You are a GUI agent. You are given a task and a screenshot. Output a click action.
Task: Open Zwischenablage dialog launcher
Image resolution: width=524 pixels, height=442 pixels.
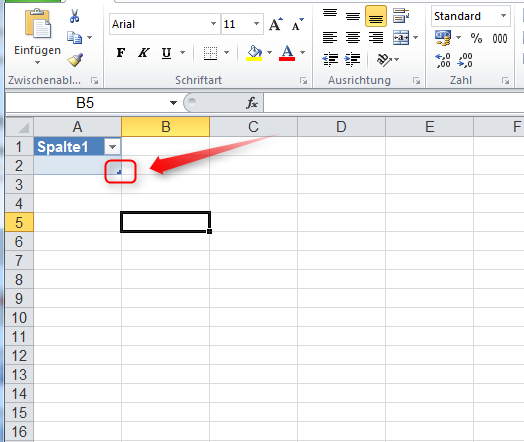pyautogui.click(x=95, y=81)
